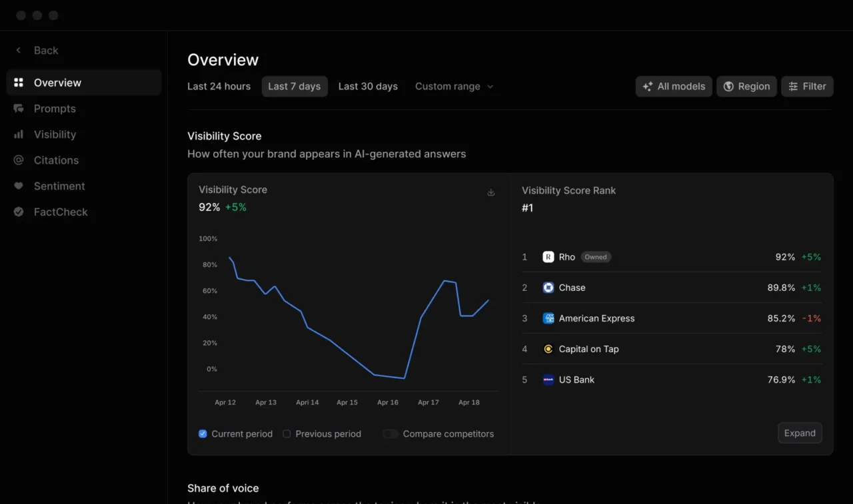The height and width of the screenshot is (504, 853).
Task: Click the Sentiment heart icon
Action: point(19,186)
